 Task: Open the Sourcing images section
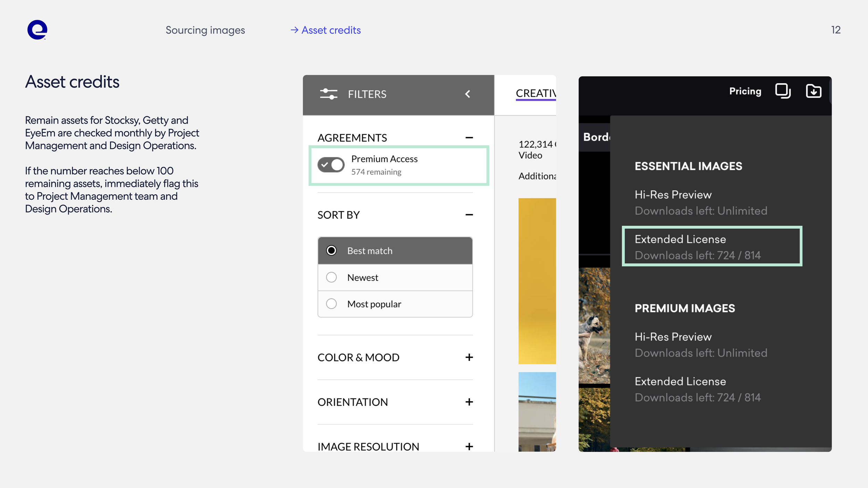205,30
